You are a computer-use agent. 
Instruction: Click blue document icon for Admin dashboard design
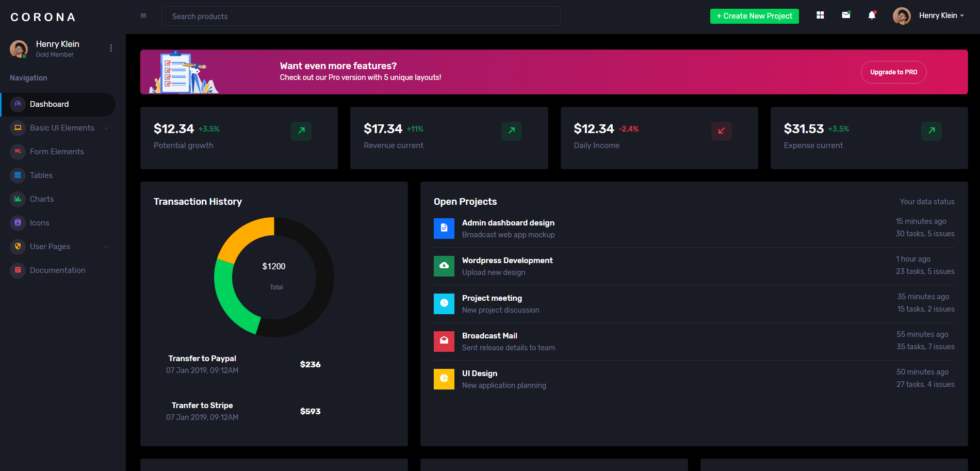pos(444,229)
